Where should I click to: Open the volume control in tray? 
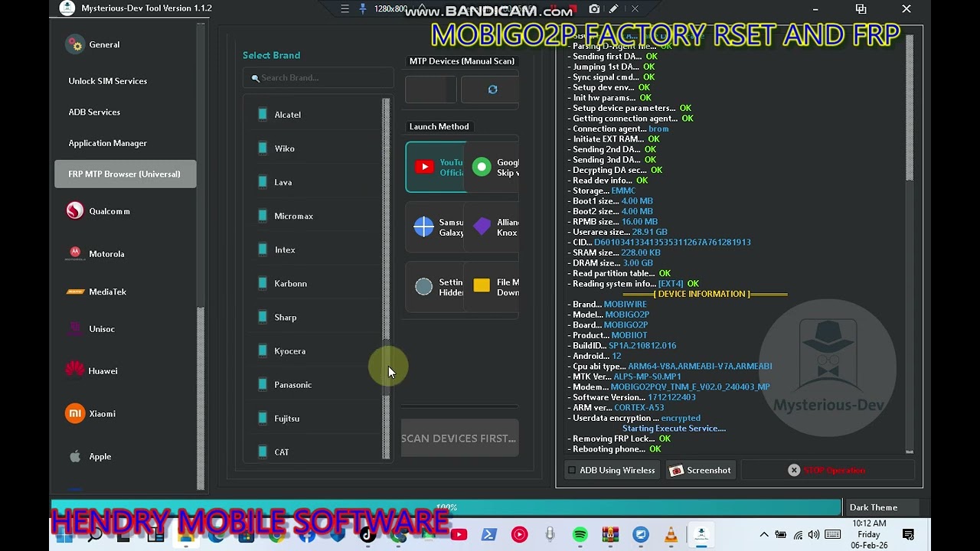[814, 534]
